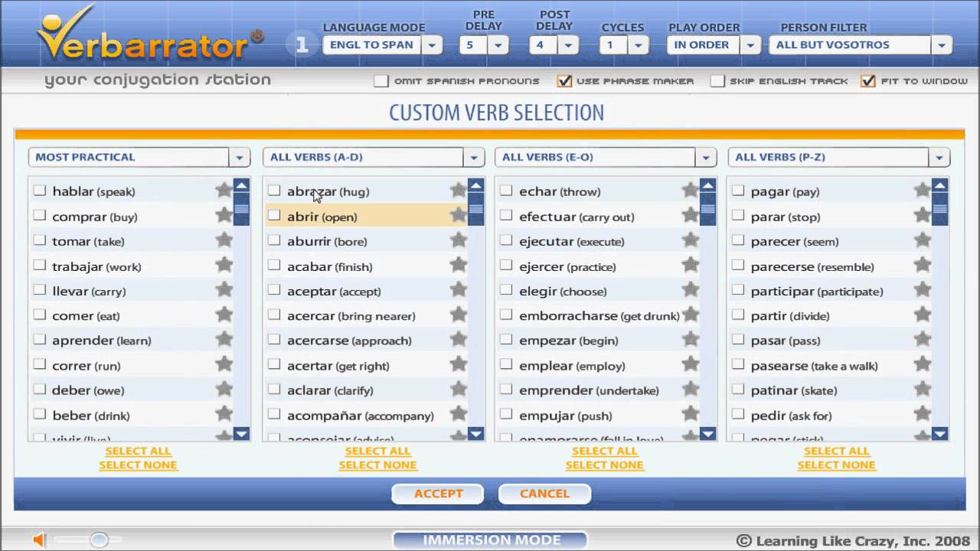Click the star beside pedir
The image size is (980, 551).
click(x=922, y=415)
